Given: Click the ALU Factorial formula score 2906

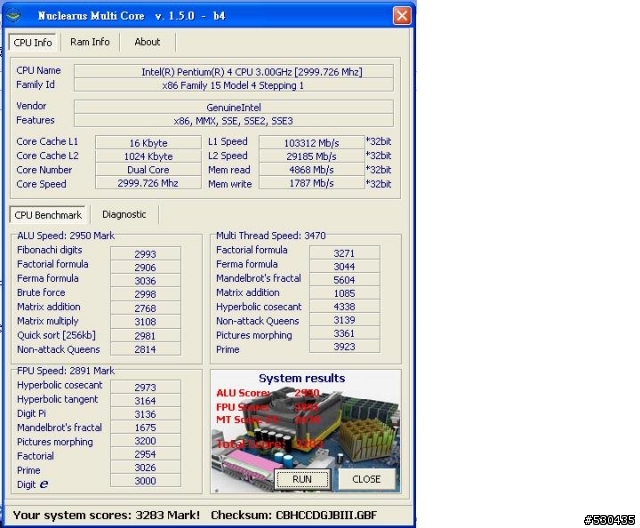Looking at the screenshot, I should pyautogui.click(x=145, y=267).
